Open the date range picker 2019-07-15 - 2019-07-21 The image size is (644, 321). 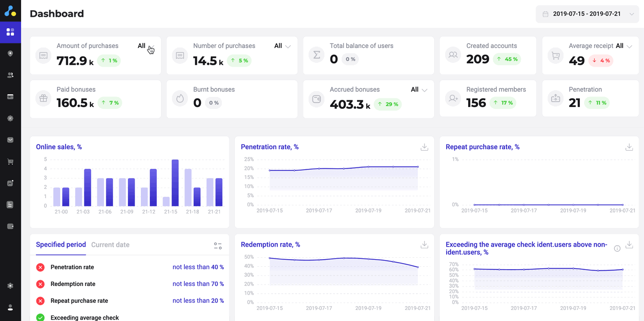(587, 14)
